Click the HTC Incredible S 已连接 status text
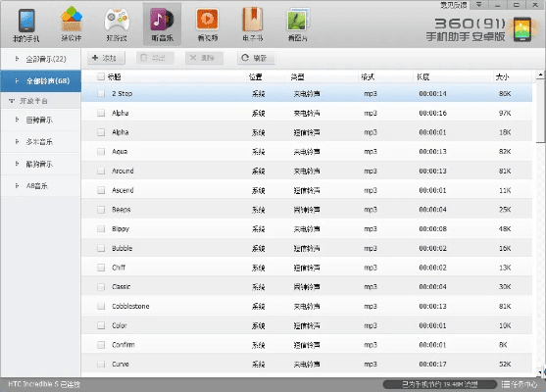Viewport: 546px width, 392px height. coord(44,384)
